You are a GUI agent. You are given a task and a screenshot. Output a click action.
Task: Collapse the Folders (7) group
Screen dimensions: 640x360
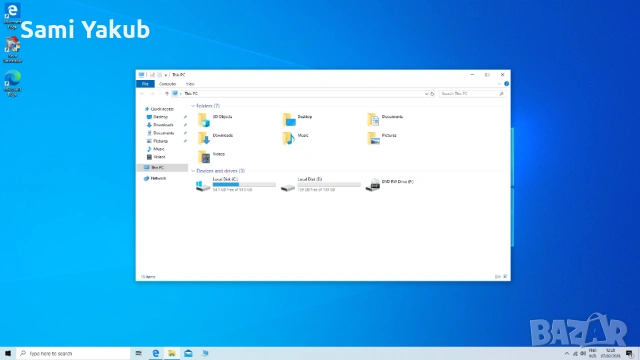(x=193, y=106)
